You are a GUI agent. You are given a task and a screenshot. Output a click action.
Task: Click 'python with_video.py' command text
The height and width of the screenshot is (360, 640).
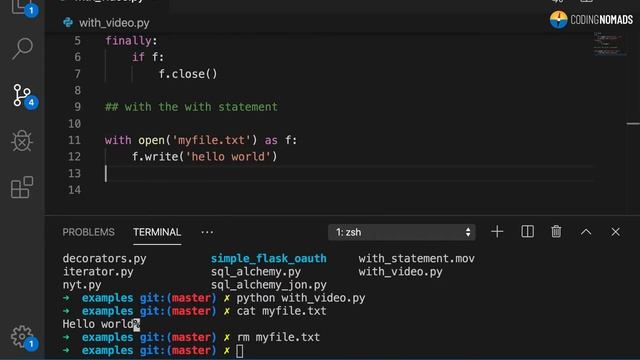pos(301,298)
